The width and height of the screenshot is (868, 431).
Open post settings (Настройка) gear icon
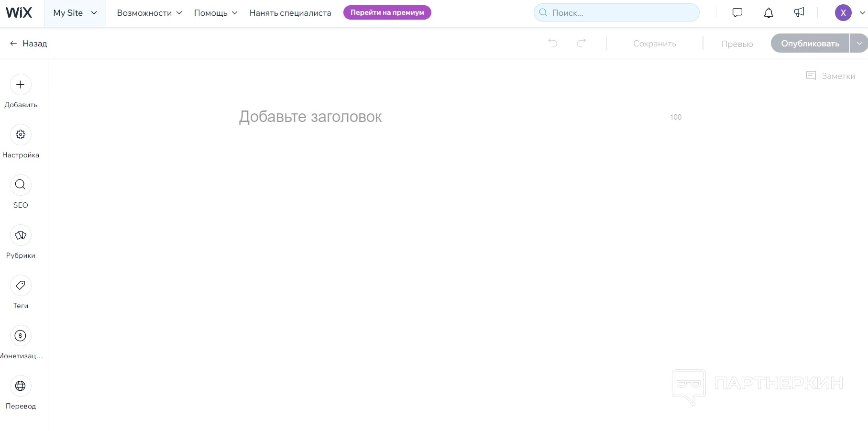(x=21, y=135)
